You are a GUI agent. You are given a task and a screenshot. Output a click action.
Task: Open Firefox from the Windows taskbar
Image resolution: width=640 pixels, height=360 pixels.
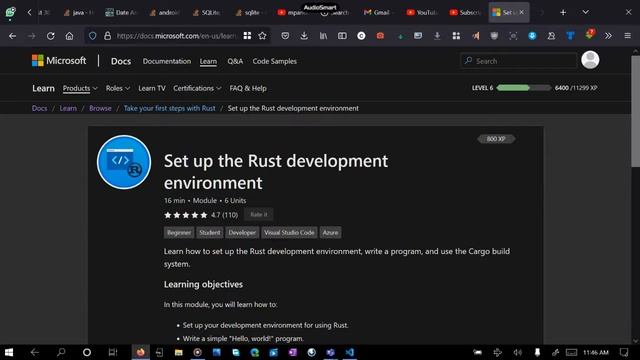pyautogui.click(x=140, y=352)
